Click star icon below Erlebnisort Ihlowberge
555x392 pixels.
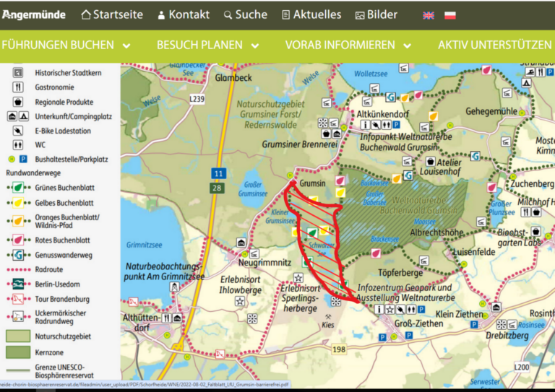point(240,301)
